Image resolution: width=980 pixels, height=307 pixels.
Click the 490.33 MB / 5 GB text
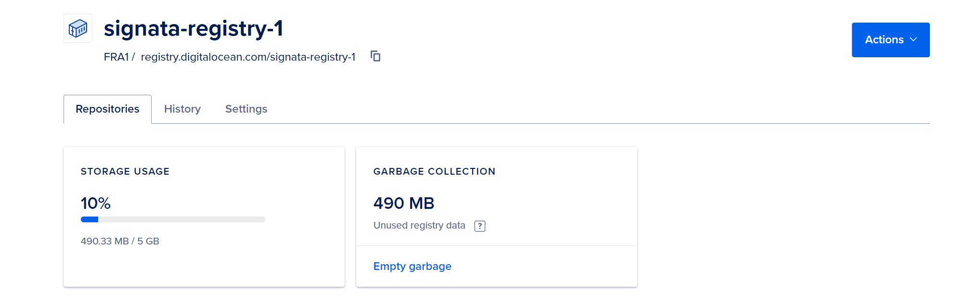(x=120, y=241)
